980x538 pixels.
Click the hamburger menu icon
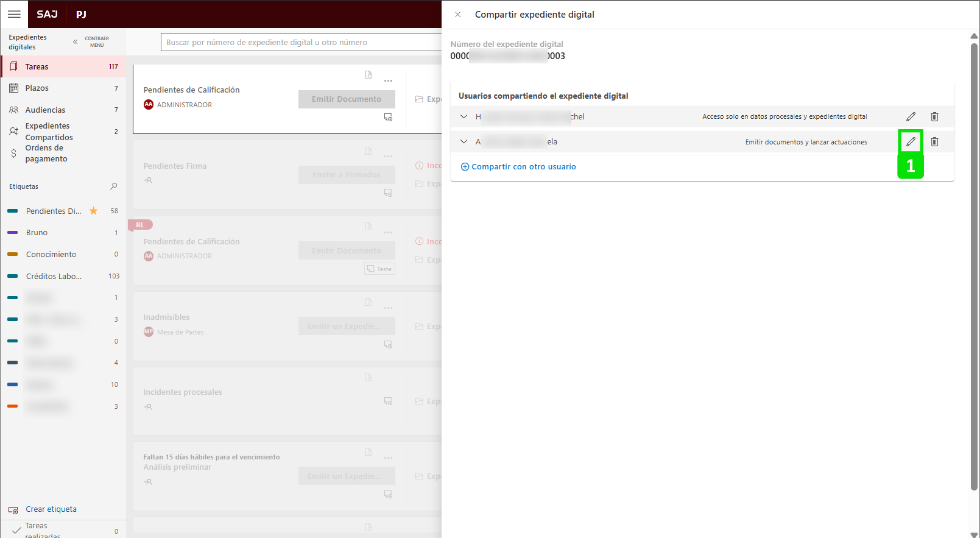click(x=14, y=14)
